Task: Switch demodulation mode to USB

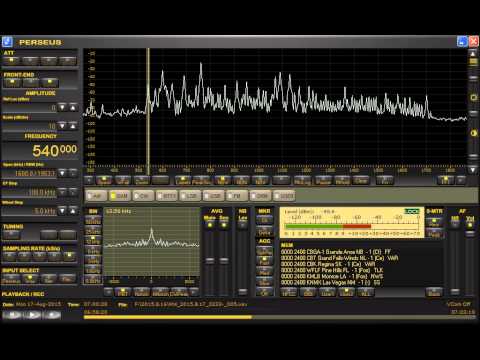Action: click(x=213, y=196)
